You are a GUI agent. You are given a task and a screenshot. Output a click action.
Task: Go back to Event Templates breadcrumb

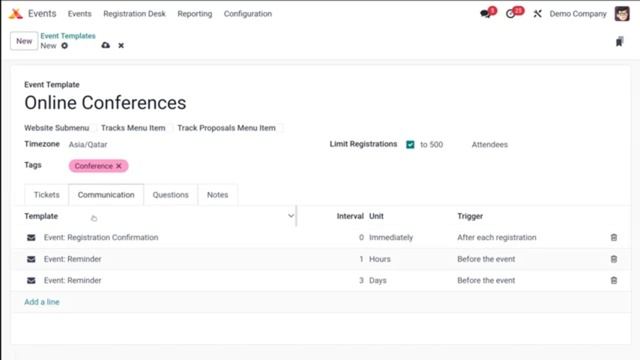click(x=68, y=36)
